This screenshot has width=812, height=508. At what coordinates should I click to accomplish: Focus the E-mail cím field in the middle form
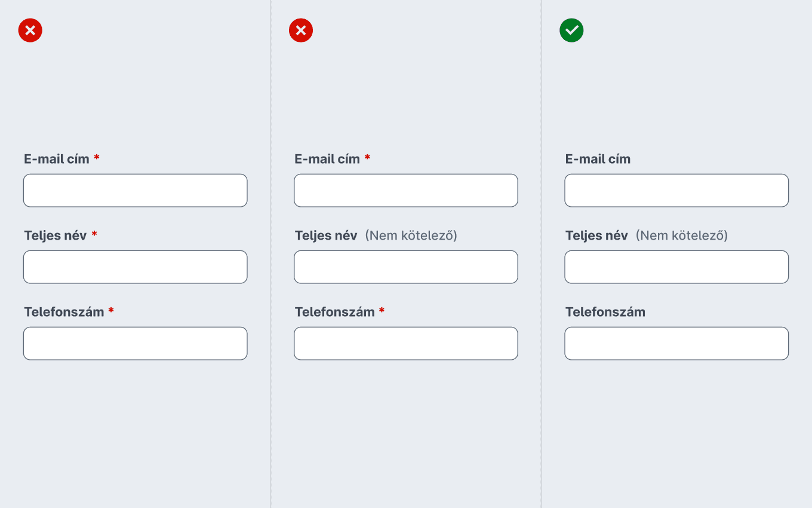point(406,191)
